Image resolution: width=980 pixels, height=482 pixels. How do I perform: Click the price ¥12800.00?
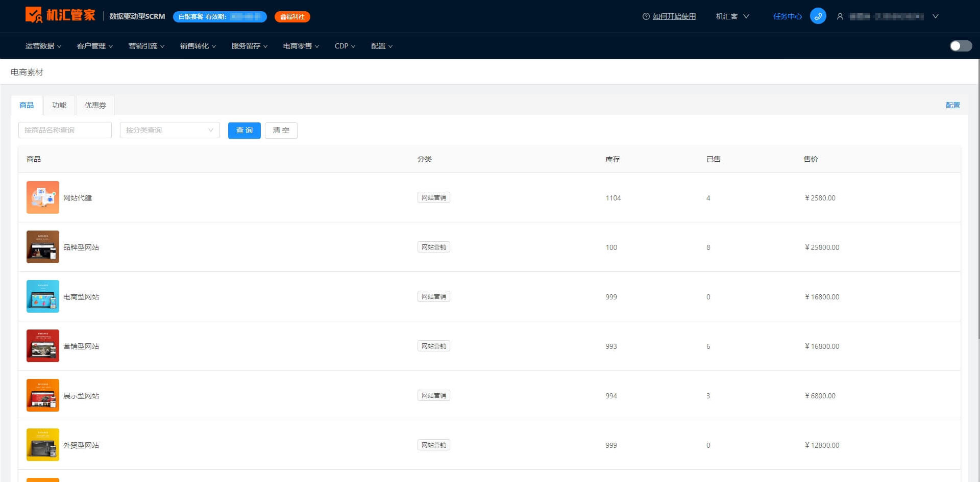pyautogui.click(x=822, y=445)
